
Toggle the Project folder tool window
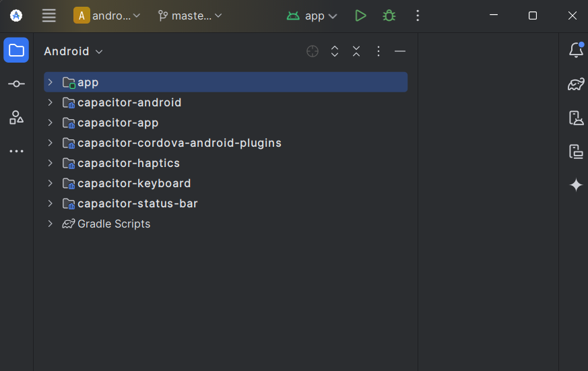(x=16, y=50)
